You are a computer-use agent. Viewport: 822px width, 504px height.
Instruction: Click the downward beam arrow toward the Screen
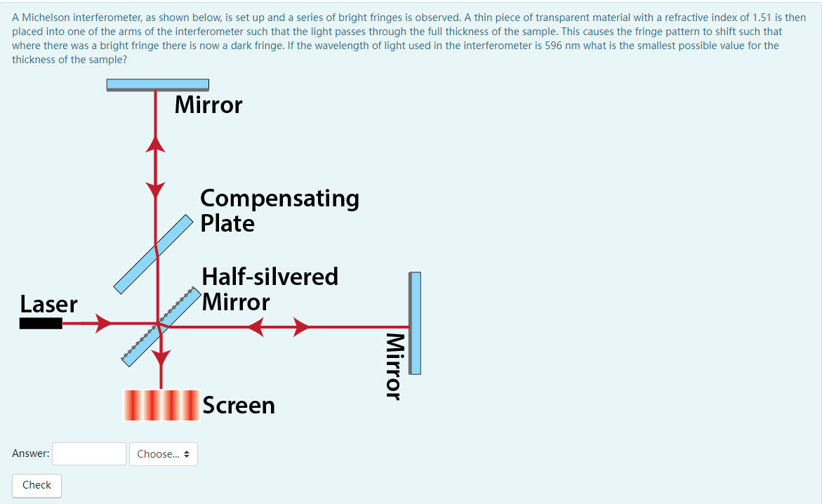pos(161,358)
